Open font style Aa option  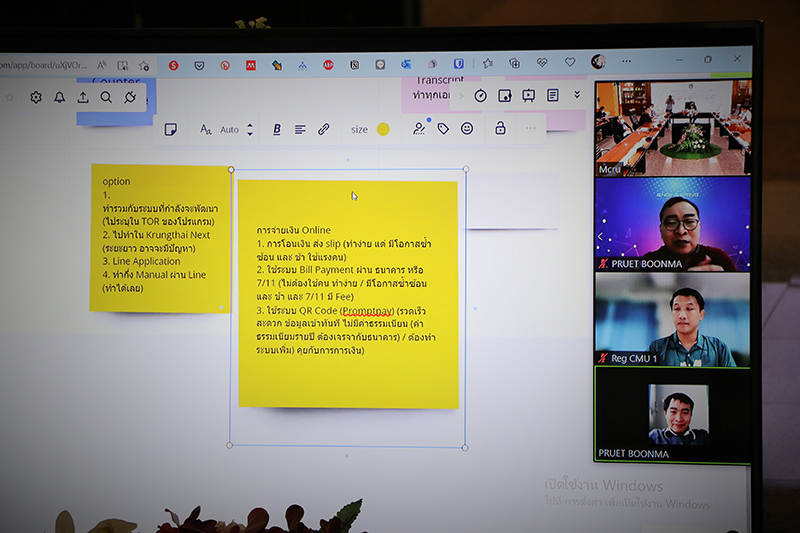click(x=206, y=130)
